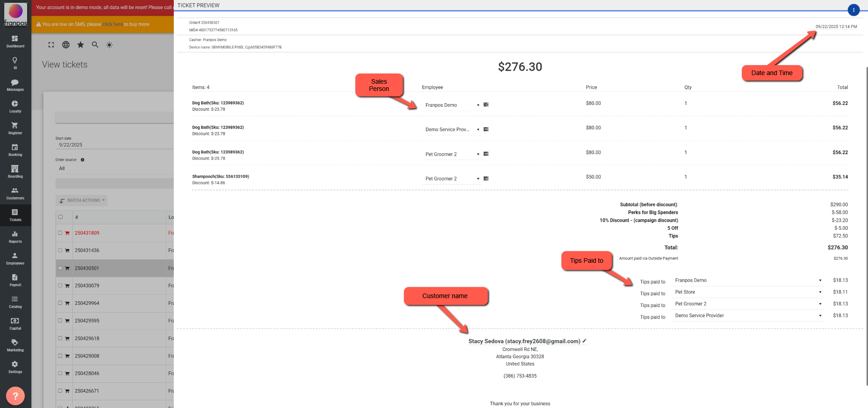Open Reports in the sidebar
This screenshot has height=408, width=868.
click(x=15, y=237)
